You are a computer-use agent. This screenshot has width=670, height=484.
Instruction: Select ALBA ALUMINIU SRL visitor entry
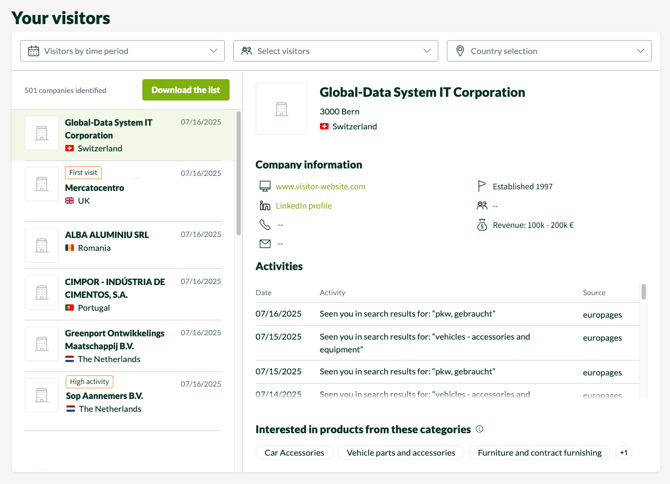point(123,245)
